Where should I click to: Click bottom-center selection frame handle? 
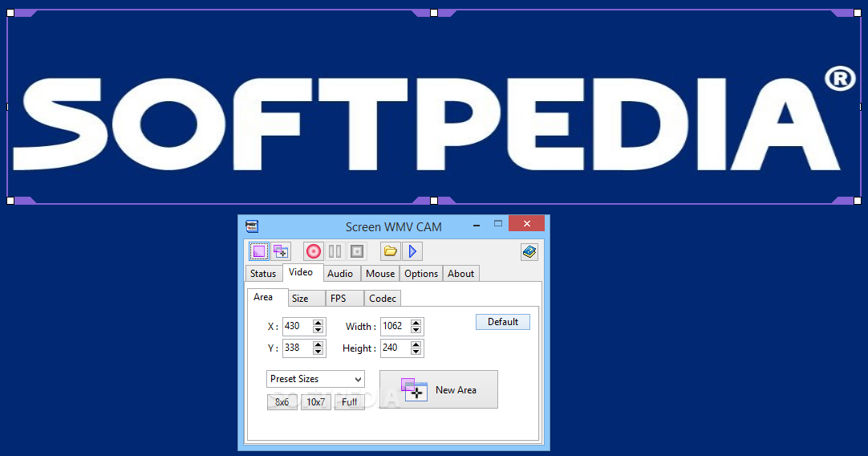pyautogui.click(x=434, y=201)
